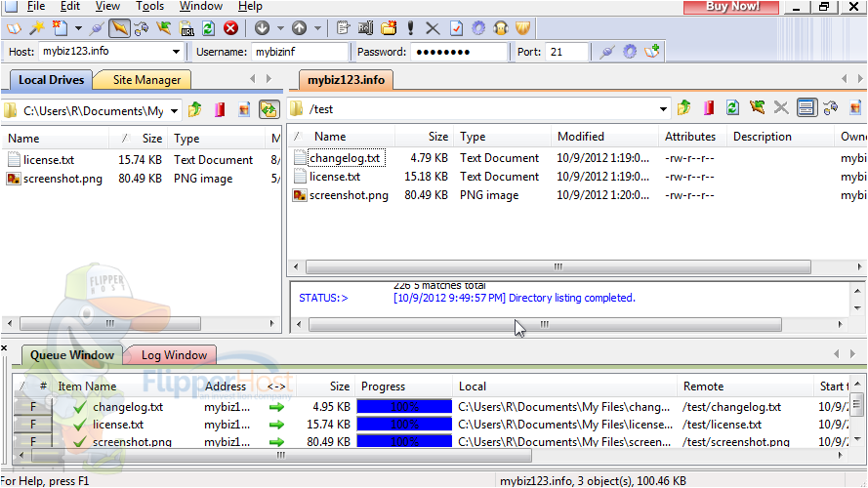
Task: Click the Password input field
Action: (459, 52)
